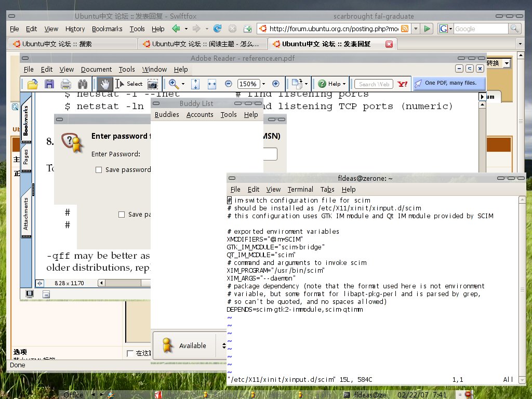Close the active 发表回复 browser tab
The width and height of the screenshot is (532, 399).
[x=389, y=44]
